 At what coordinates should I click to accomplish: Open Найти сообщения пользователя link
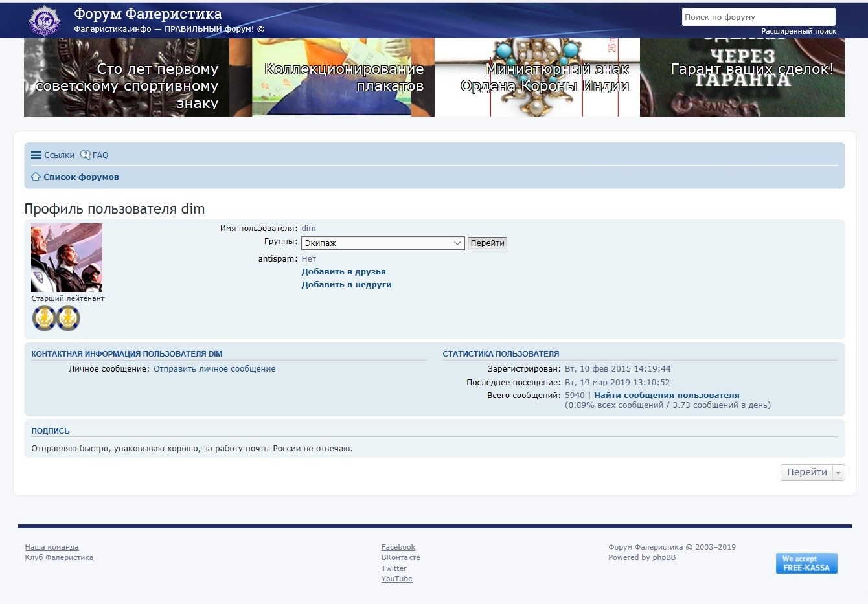(666, 396)
